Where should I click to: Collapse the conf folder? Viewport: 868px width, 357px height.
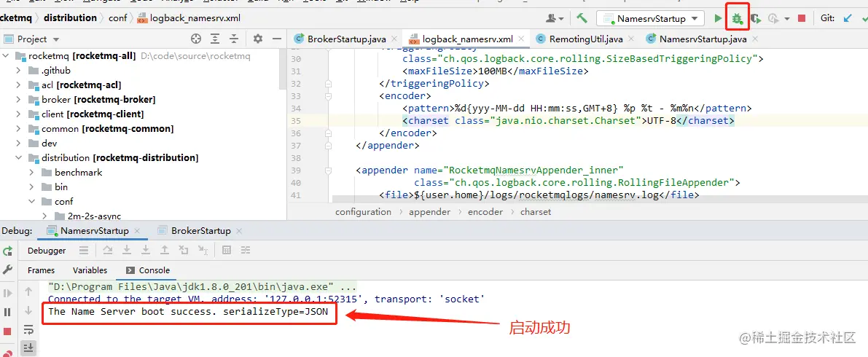point(32,202)
